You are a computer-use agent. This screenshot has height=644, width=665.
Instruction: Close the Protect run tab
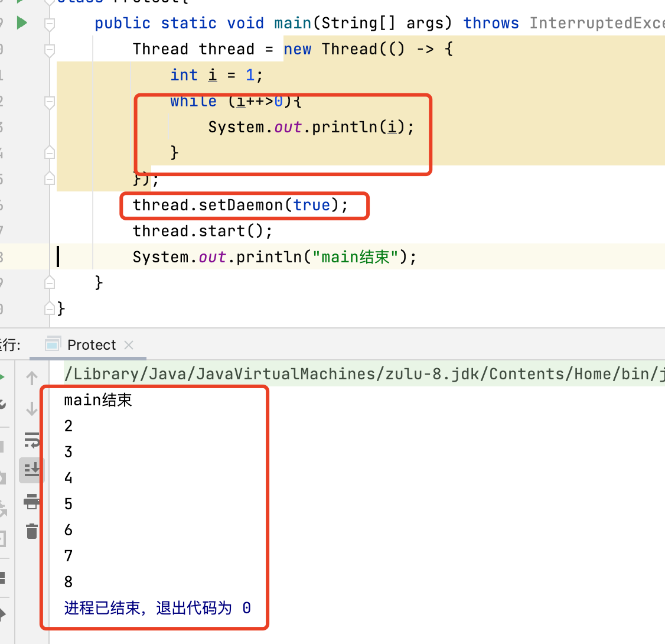click(x=129, y=345)
